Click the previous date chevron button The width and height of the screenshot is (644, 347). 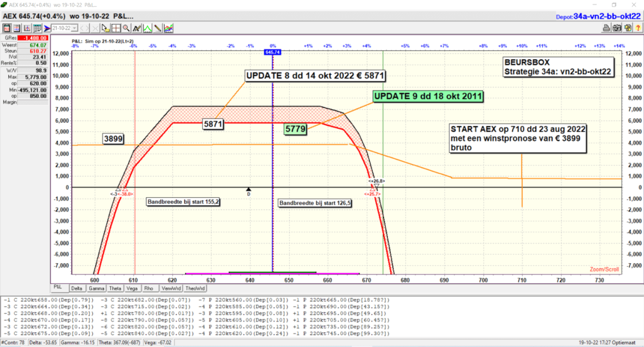81,28
